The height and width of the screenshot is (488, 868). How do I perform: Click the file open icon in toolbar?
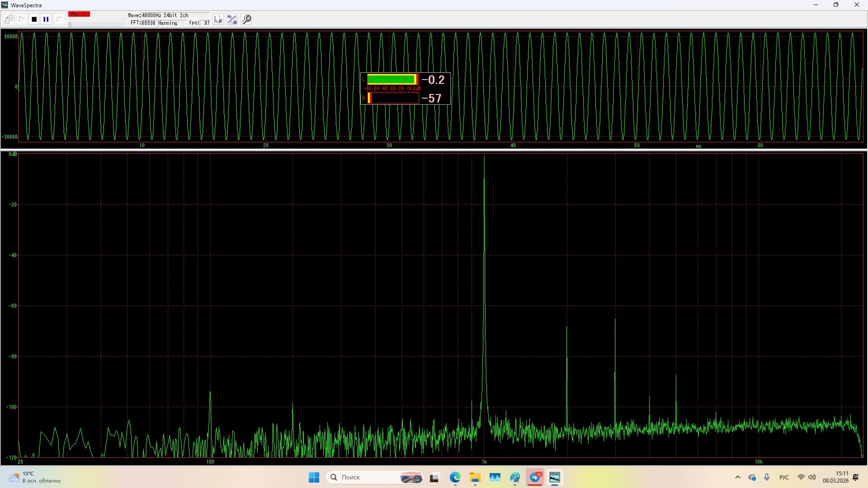(9, 19)
